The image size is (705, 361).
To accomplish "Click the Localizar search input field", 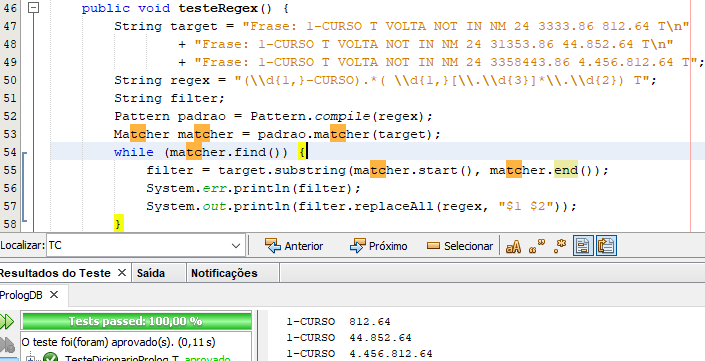I will (139, 246).
